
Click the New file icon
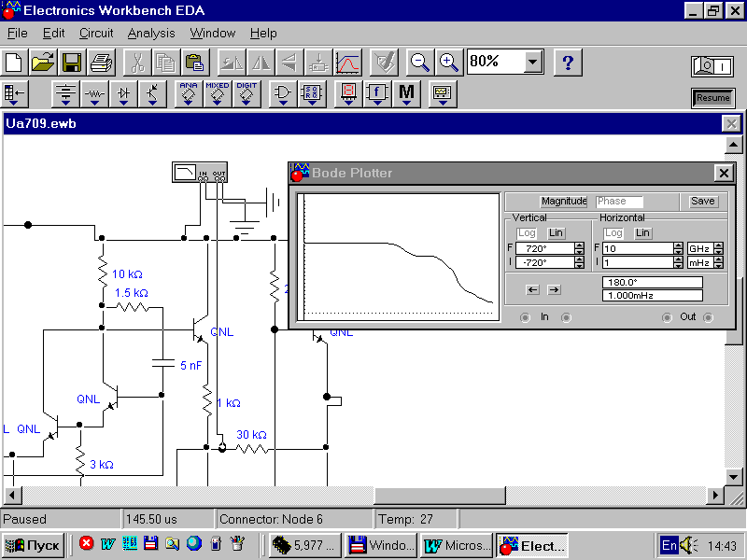pos(14,63)
